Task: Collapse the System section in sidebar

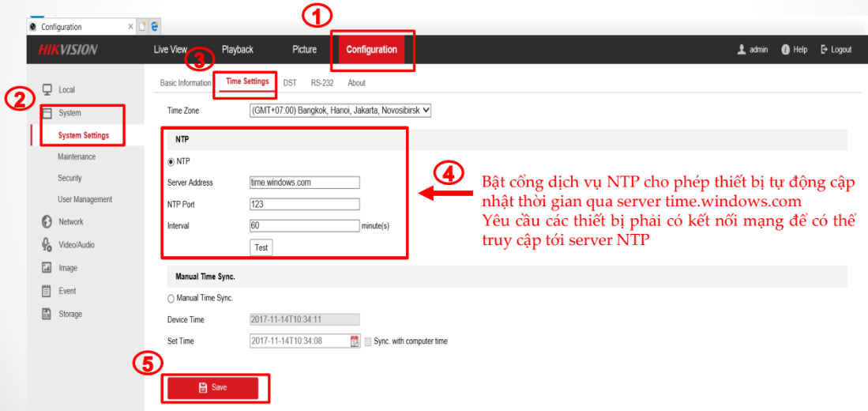Action: [x=70, y=113]
